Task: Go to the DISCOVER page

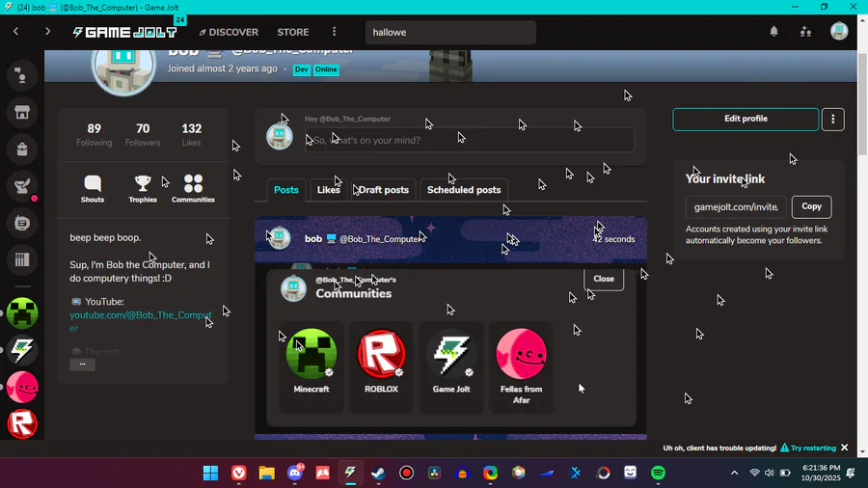Action: (x=229, y=32)
